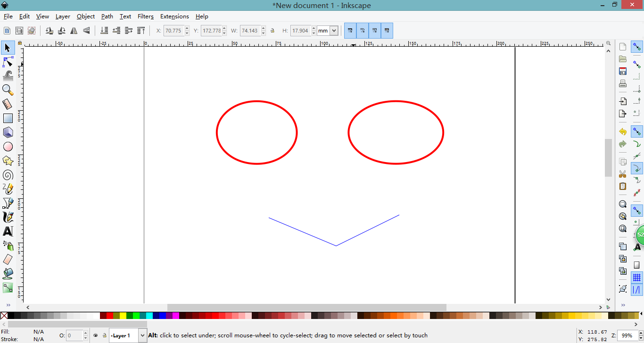
Task: Choose the Rectangle tool
Action: [8, 118]
